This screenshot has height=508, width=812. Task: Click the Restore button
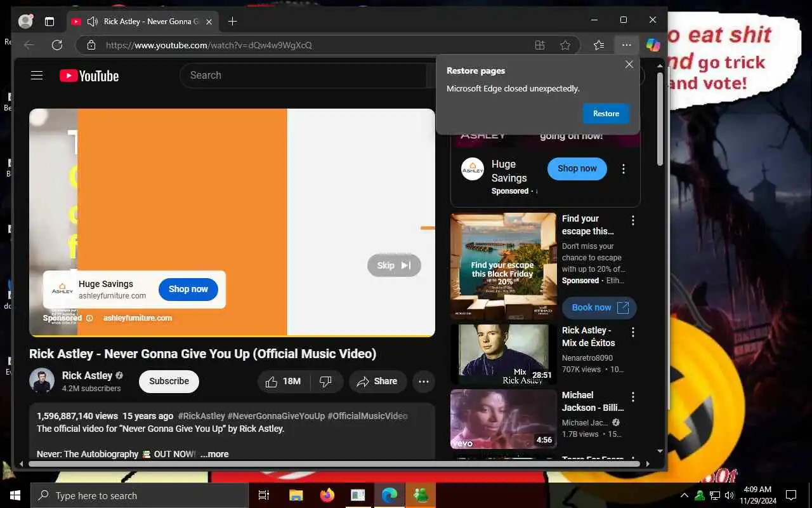pos(606,114)
